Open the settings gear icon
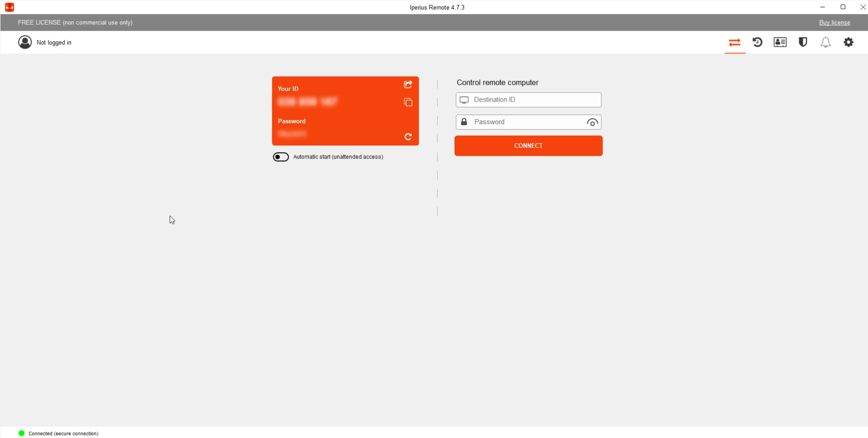Viewport: 868px width, 438px height. 848,42
